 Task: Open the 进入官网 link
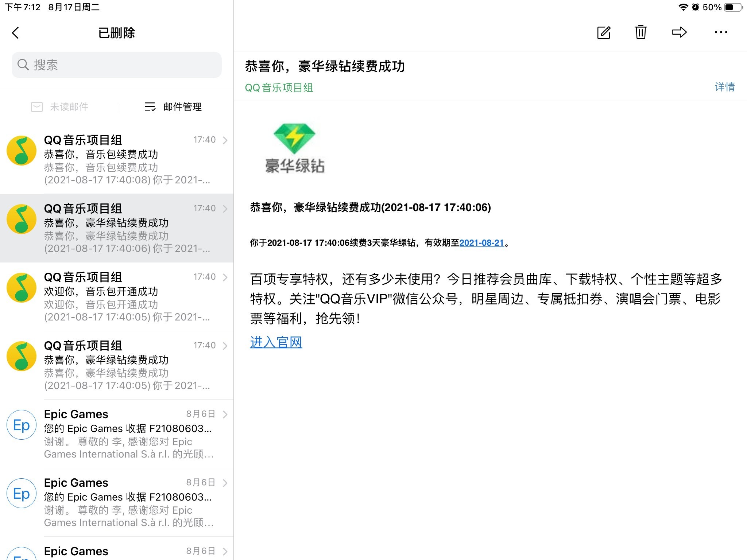tap(276, 342)
